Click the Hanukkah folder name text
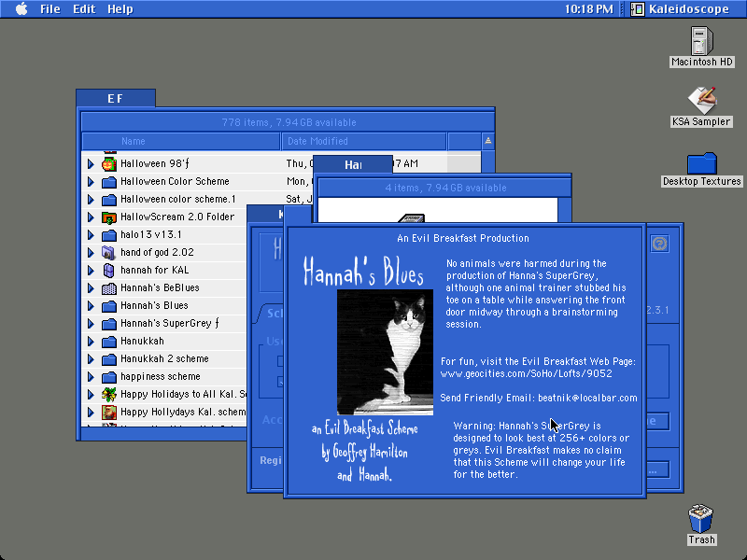The height and width of the screenshot is (560, 747). (142, 342)
